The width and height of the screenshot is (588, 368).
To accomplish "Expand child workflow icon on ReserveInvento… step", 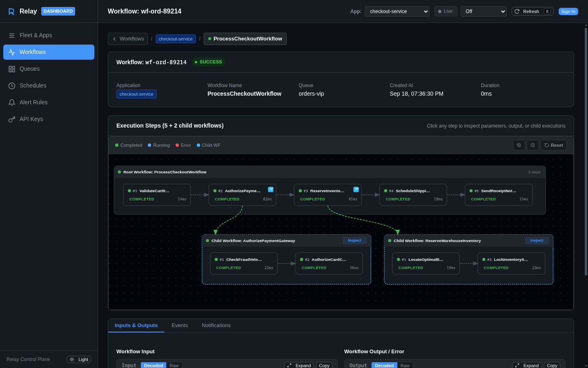I will pos(356,189).
